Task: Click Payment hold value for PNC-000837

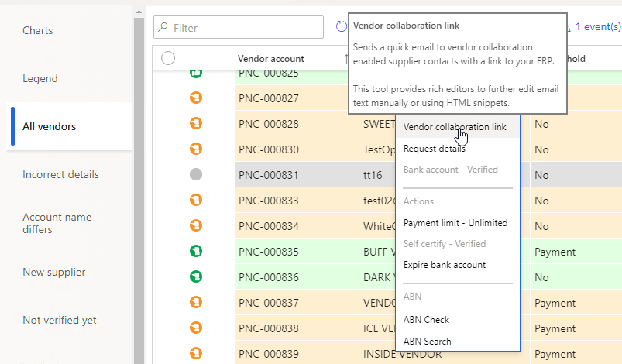Action: pyautogui.click(x=555, y=303)
